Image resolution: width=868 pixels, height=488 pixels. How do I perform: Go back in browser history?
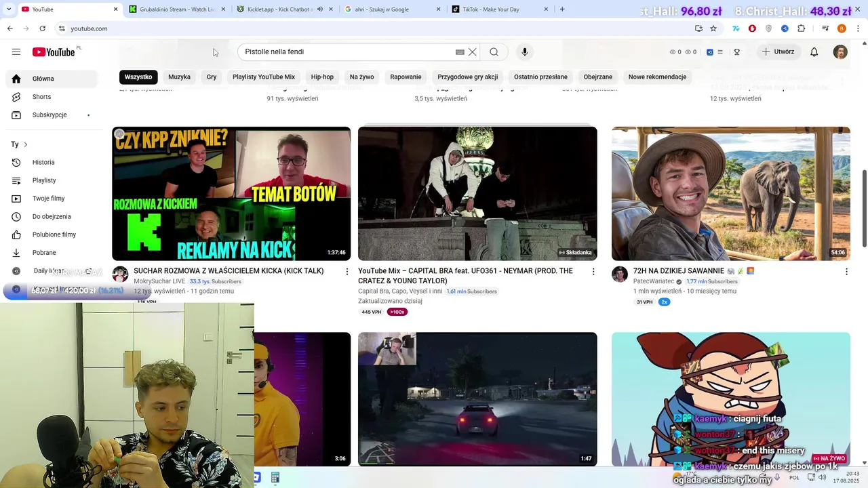click(9, 28)
